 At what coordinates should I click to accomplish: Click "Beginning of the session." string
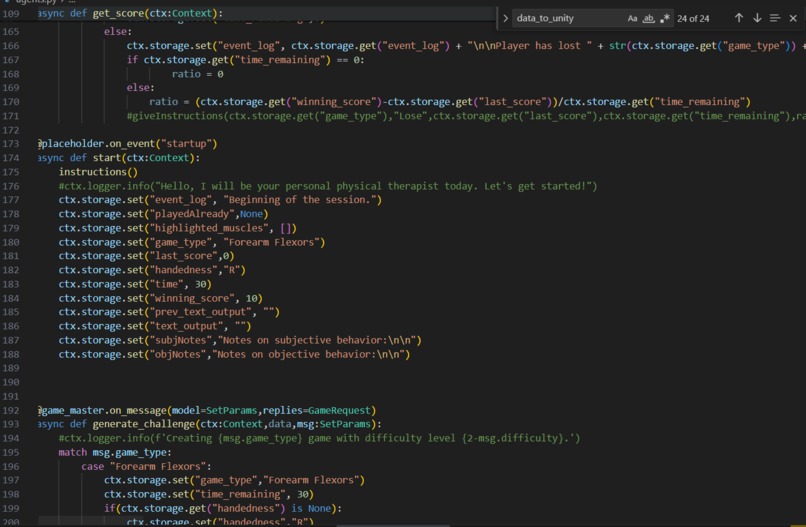[x=300, y=199]
